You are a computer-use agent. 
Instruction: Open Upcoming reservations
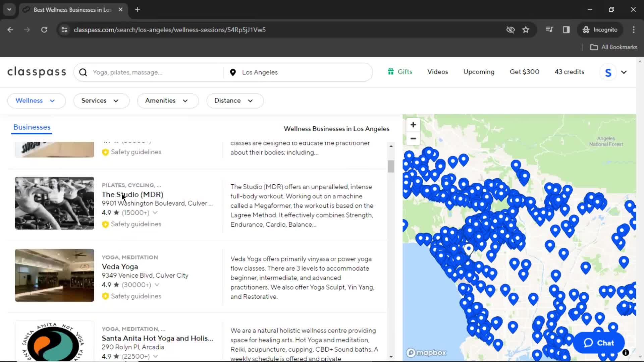[x=479, y=72]
